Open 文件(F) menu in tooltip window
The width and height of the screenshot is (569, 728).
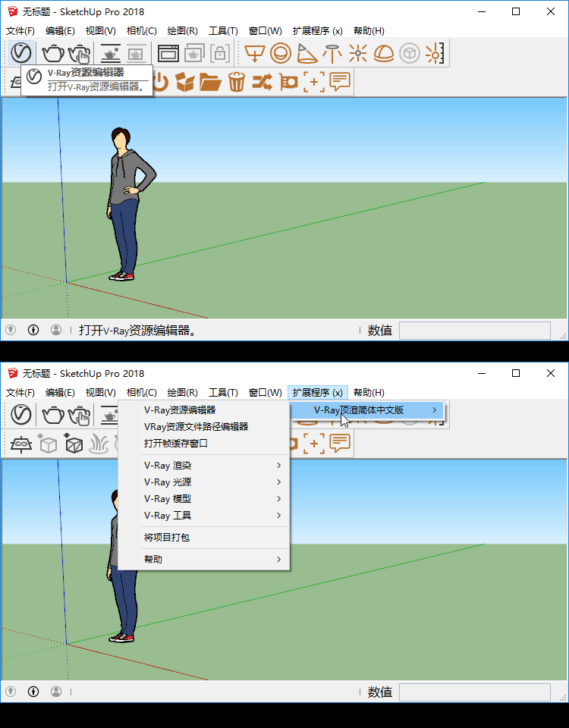click(20, 30)
